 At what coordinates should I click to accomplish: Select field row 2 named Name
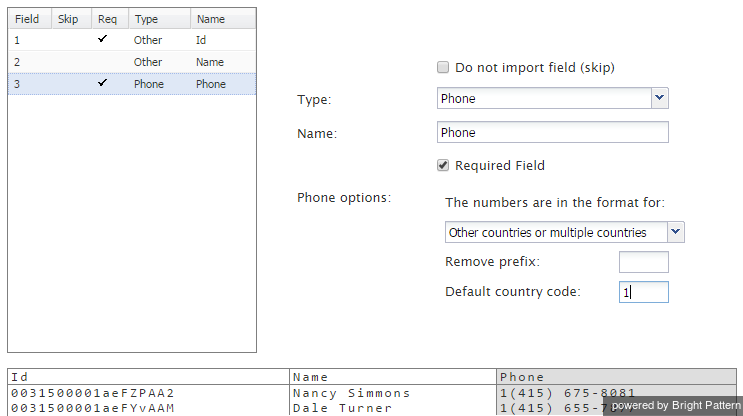pyautogui.click(x=132, y=62)
